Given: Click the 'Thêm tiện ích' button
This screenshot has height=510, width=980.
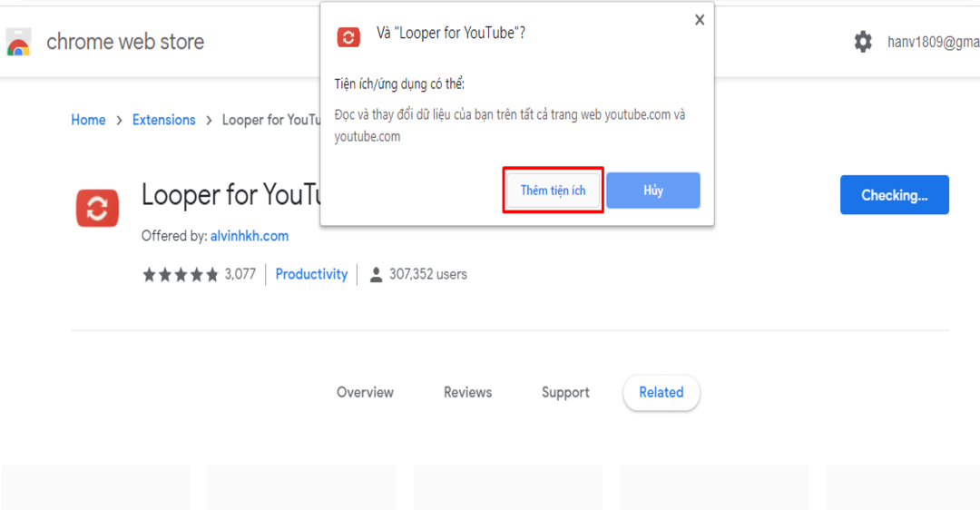Looking at the screenshot, I should tap(554, 190).
